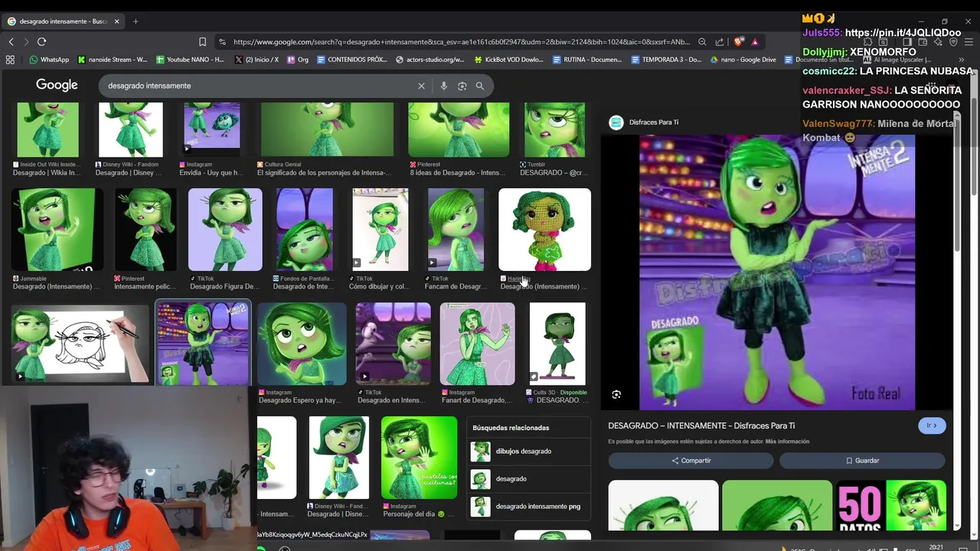Open the drawing sketch Desagrado video thumbnail
The height and width of the screenshot is (551, 980).
[80, 344]
